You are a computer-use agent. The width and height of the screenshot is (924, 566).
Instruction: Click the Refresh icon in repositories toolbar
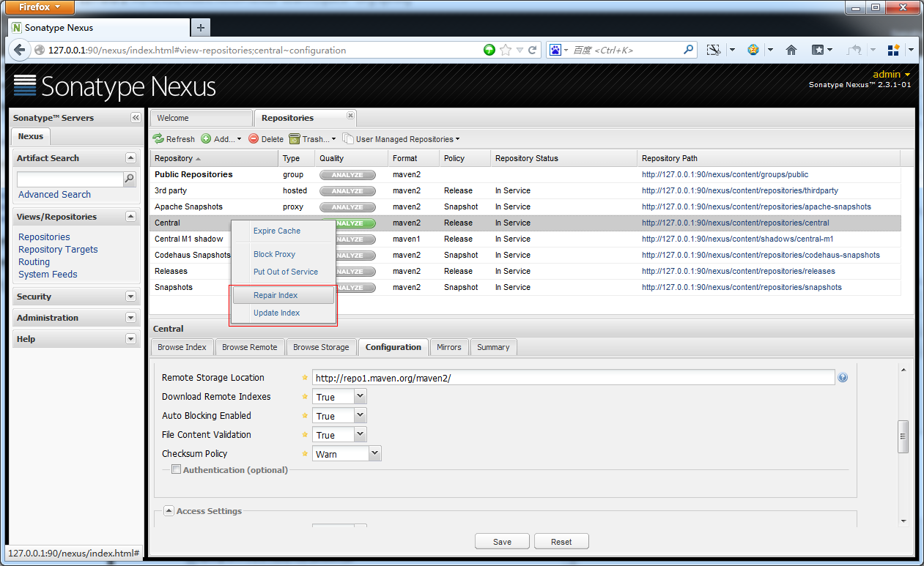click(158, 139)
